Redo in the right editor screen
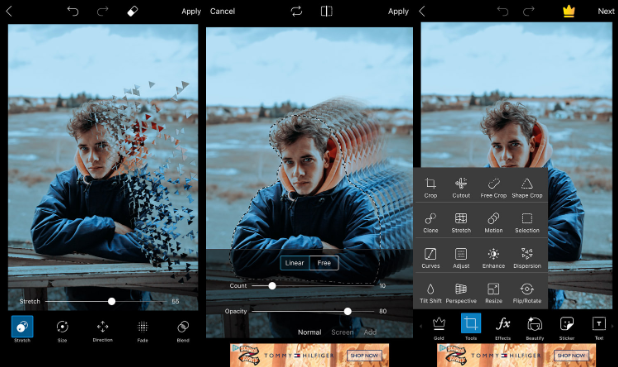The height and width of the screenshot is (367, 618). click(x=528, y=11)
